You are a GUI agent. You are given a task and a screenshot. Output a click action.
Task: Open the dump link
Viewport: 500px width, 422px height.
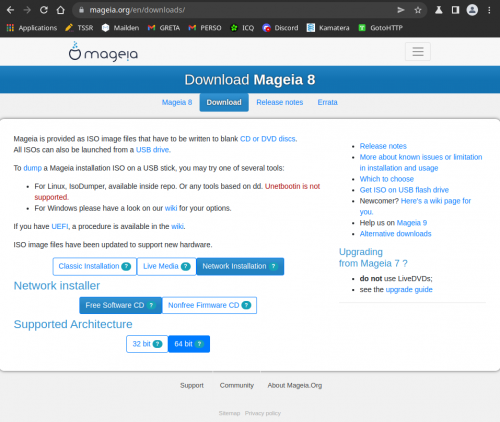click(32, 168)
